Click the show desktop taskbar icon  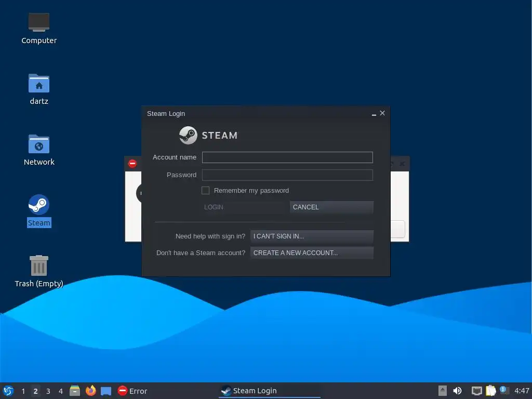coord(106,391)
